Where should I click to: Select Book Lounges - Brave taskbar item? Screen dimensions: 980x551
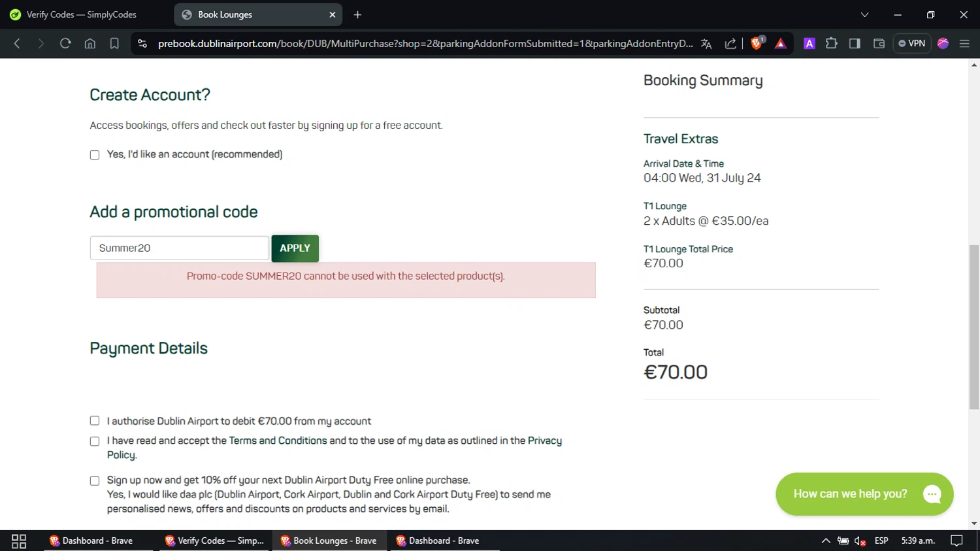(x=329, y=541)
